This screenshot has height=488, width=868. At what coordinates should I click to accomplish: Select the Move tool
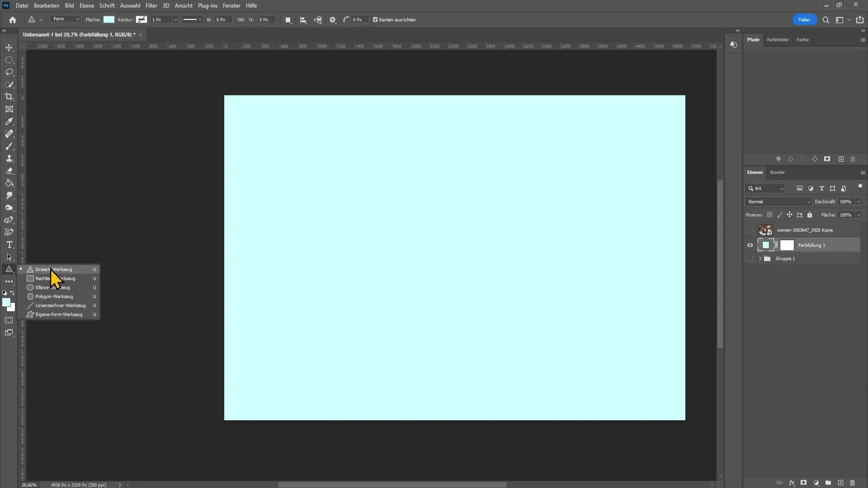pyautogui.click(x=9, y=47)
